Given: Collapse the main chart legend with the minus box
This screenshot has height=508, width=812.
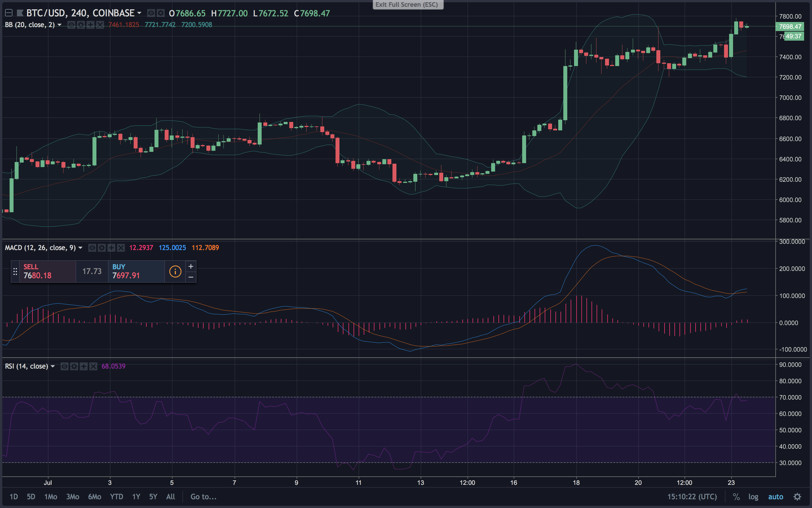Looking at the screenshot, I should pyautogui.click(x=9, y=13).
